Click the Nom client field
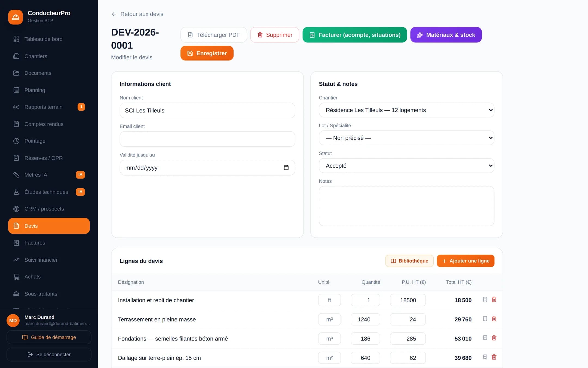Screen dimensions: 588x368 click(x=207, y=110)
